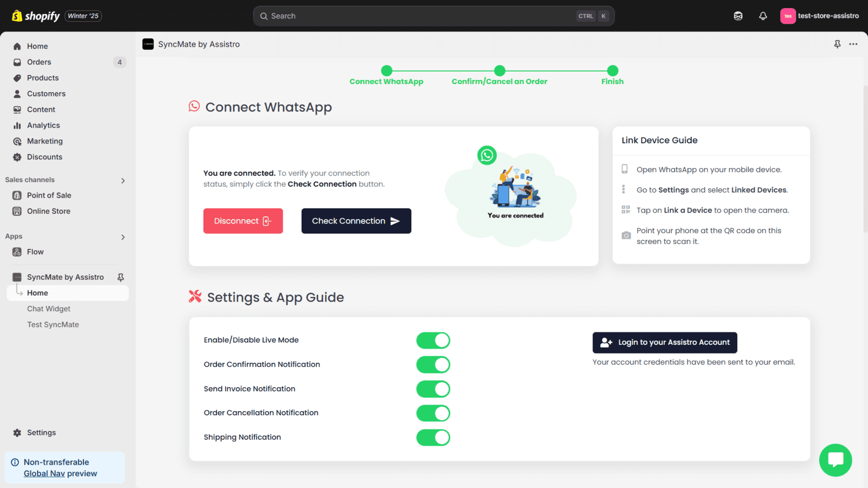Viewport: 868px width, 488px height.
Task: Open the green chat bubble widget
Action: [835, 460]
